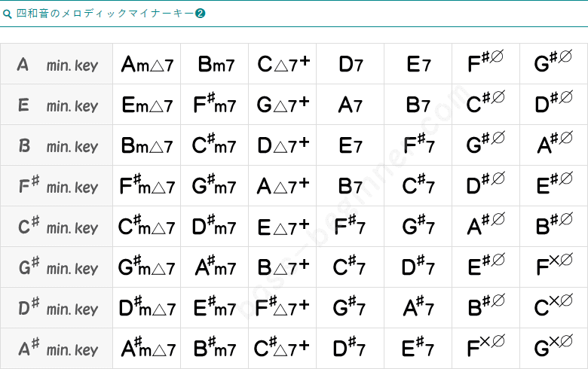Viewport: 588px width, 369px height.
Task: Select the C#m7 chord in B minor row
Action: [214, 145]
